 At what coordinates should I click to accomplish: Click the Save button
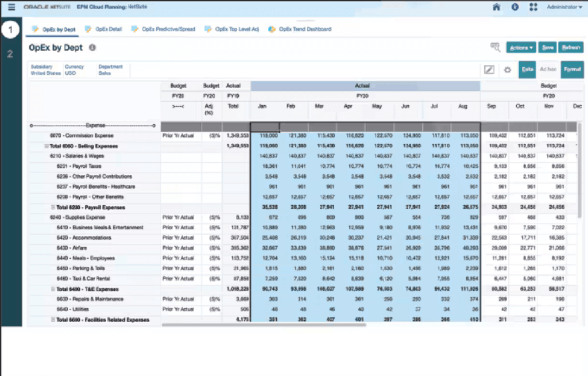click(548, 48)
